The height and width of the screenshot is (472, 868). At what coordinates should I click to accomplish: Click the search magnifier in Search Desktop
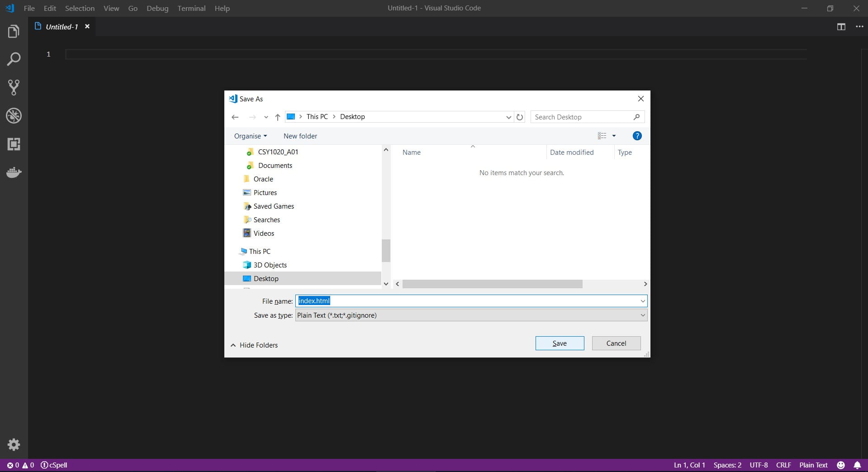[x=636, y=117]
